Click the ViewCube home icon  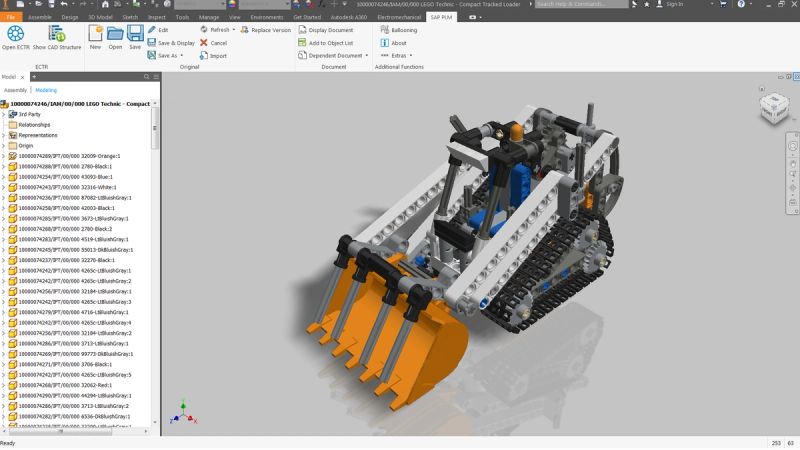click(x=762, y=89)
